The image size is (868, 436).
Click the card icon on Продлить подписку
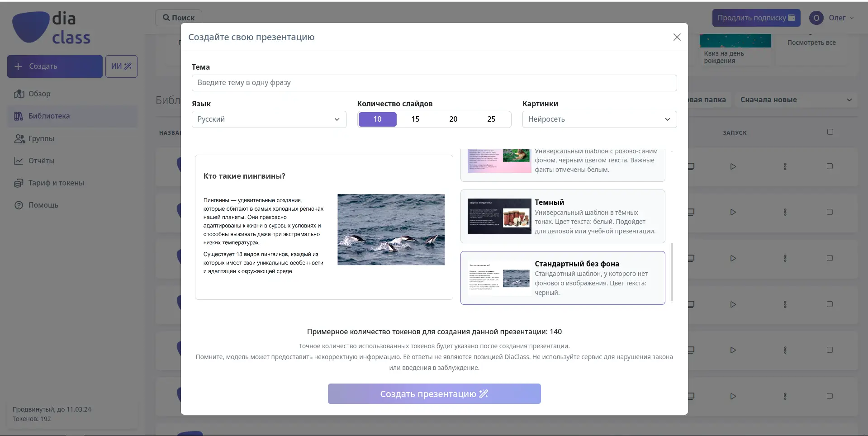[792, 18]
